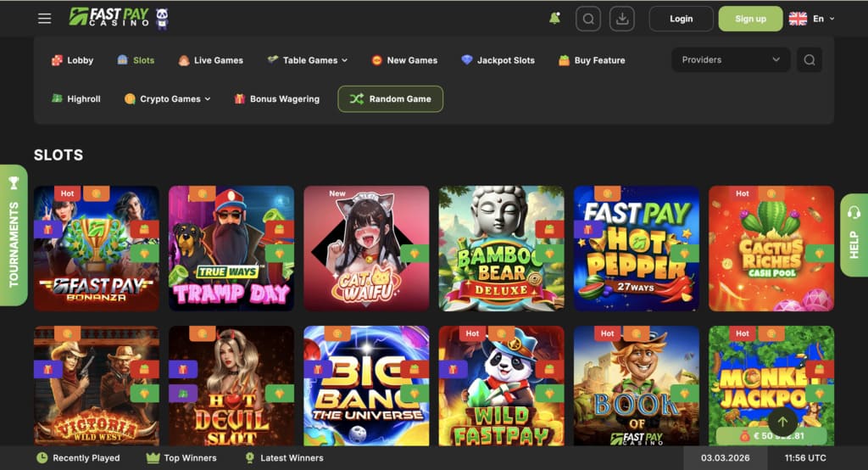Click the Login button
Image resolution: width=868 pixels, height=470 pixels.
[x=681, y=19]
